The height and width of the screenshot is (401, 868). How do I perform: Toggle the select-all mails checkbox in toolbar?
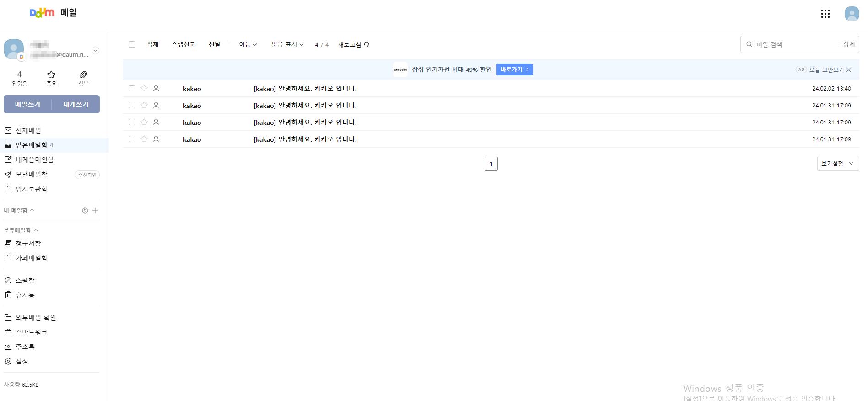(132, 44)
